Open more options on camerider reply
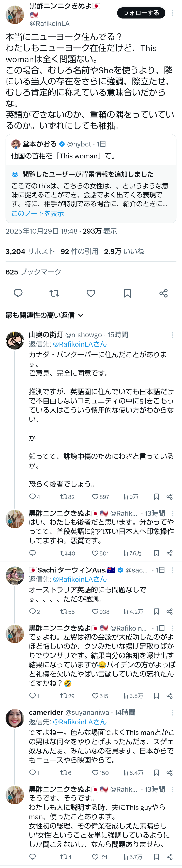The image size is (182, 868). tap(173, 713)
